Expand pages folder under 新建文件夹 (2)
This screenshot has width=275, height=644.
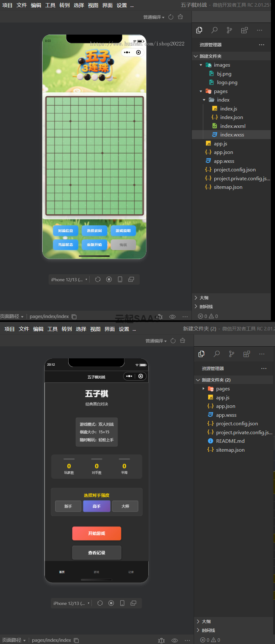[203, 389]
